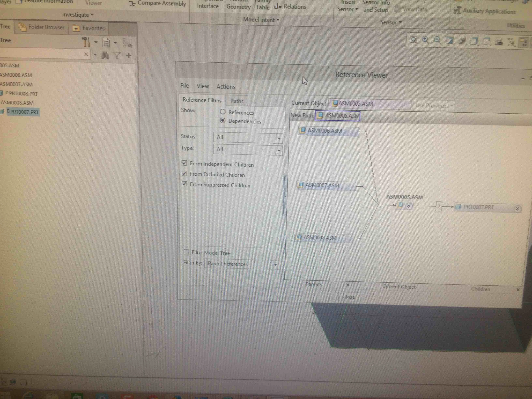Select the References radio button
Viewport: 532px width, 399px height.
[223, 112]
